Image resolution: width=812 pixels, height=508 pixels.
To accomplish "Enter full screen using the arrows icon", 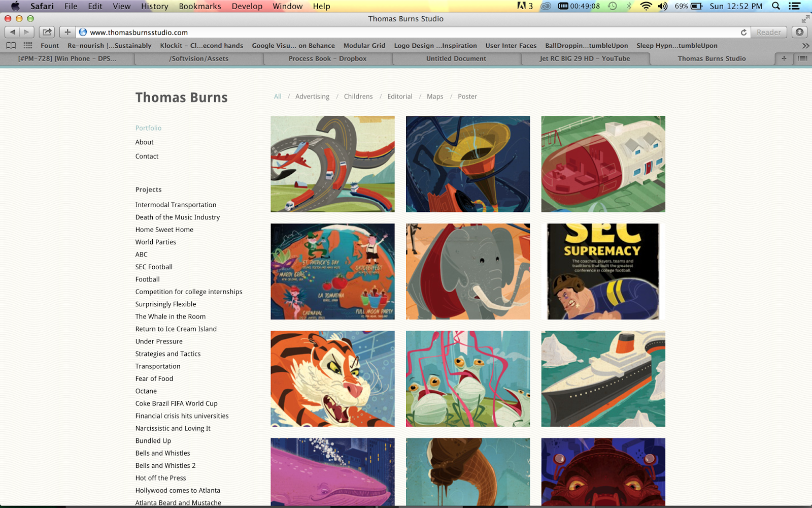I will [x=805, y=19].
